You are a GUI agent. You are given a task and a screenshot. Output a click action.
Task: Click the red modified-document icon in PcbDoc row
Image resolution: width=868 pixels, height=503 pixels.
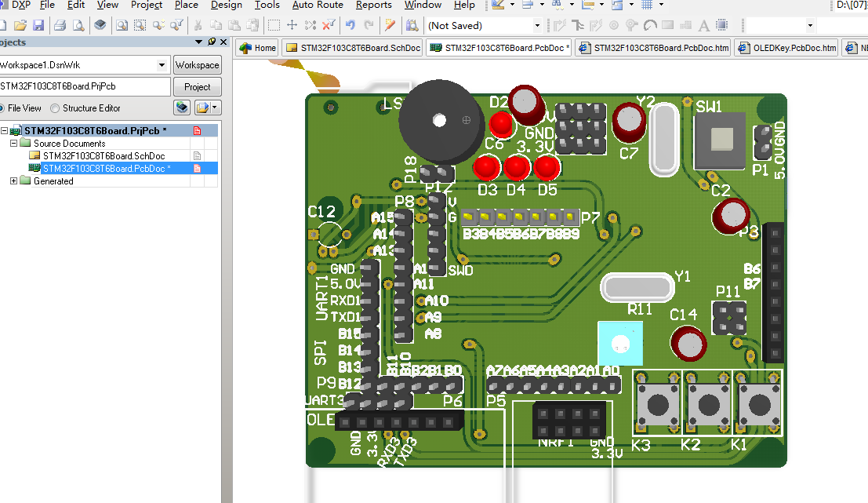pyautogui.click(x=197, y=169)
